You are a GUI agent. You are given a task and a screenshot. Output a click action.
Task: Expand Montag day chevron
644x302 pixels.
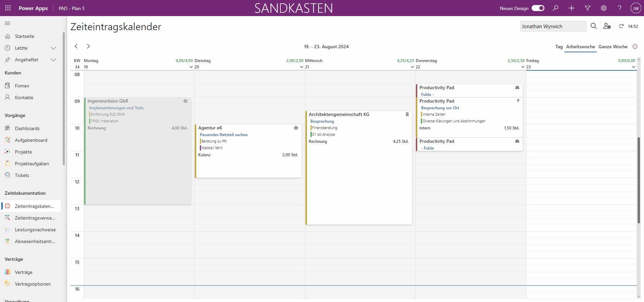tap(191, 67)
